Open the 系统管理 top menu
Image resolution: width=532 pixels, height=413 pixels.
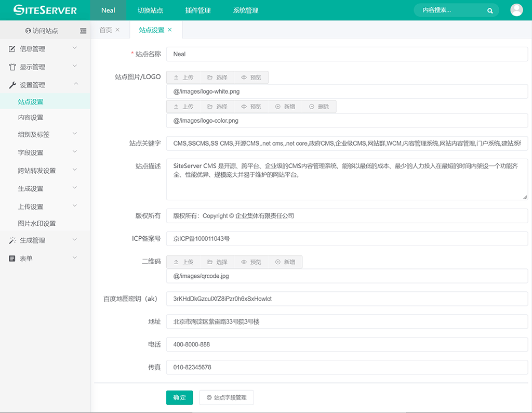246,10
